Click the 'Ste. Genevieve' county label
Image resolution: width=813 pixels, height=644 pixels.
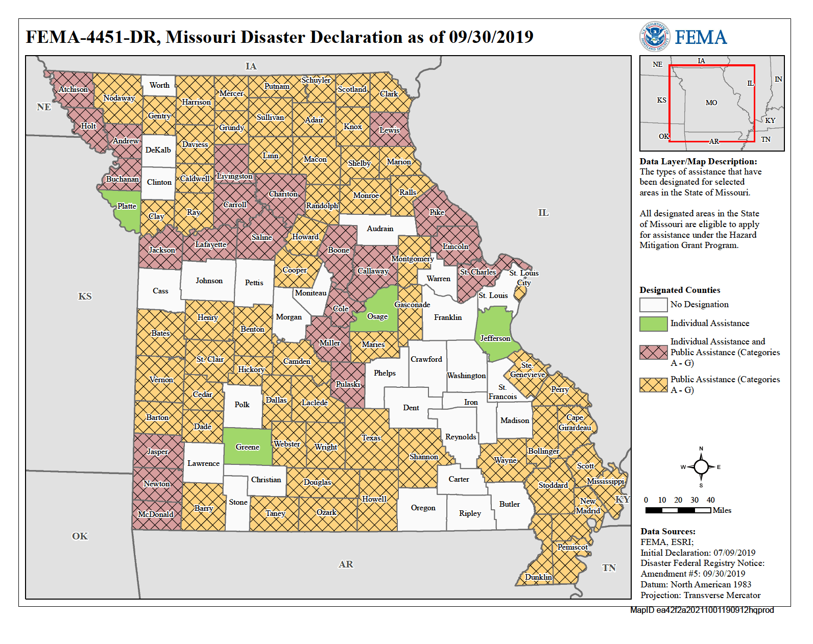click(528, 370)
